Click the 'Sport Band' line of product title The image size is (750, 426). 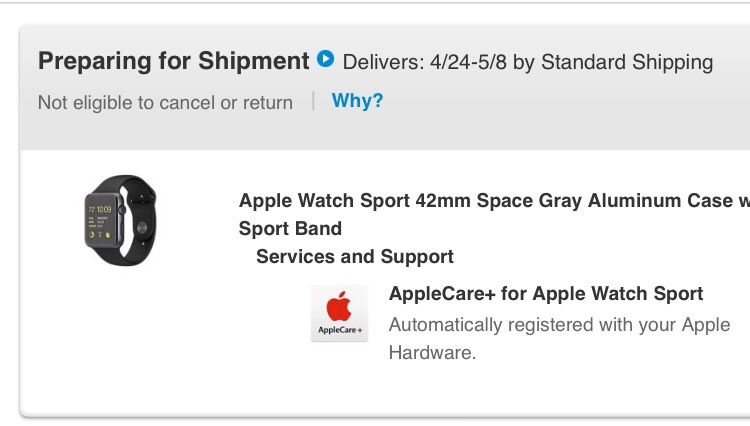pos(290,228)
